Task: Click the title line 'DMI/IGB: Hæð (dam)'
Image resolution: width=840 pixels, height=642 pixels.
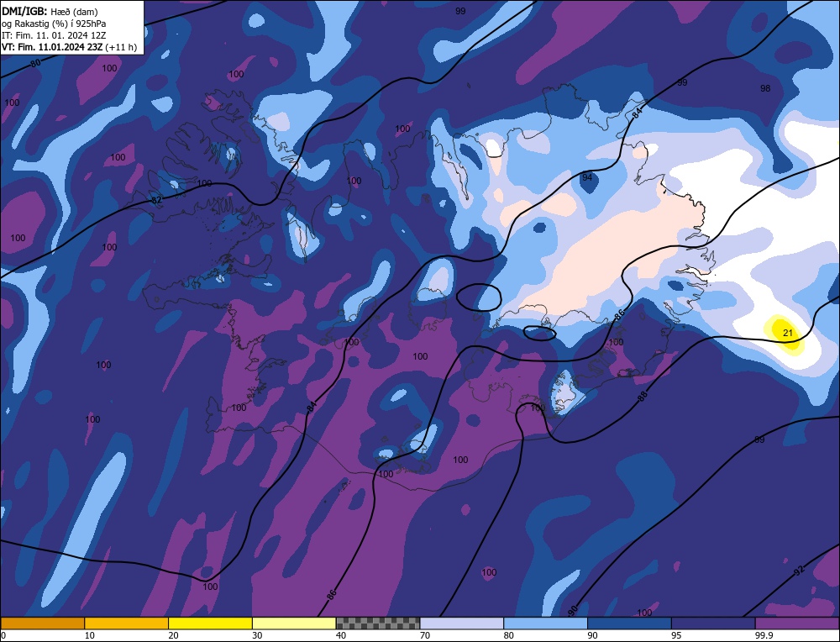Action: click(50, 11)
